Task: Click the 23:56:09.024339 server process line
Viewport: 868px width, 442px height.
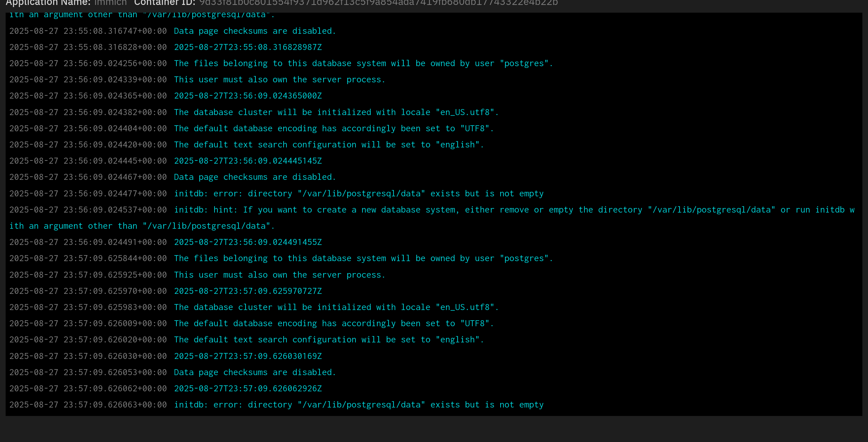Action: click(279, 80)
